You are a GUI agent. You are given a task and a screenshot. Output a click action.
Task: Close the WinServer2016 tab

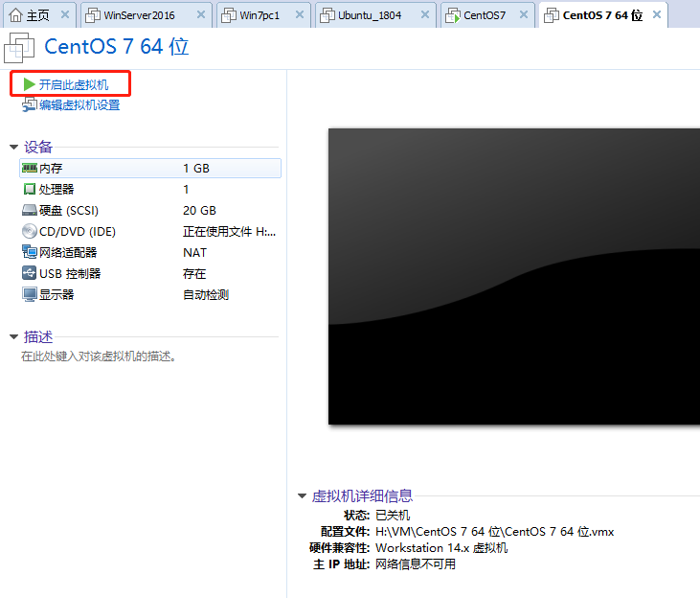pyautogui.click(x=201, y=14)
